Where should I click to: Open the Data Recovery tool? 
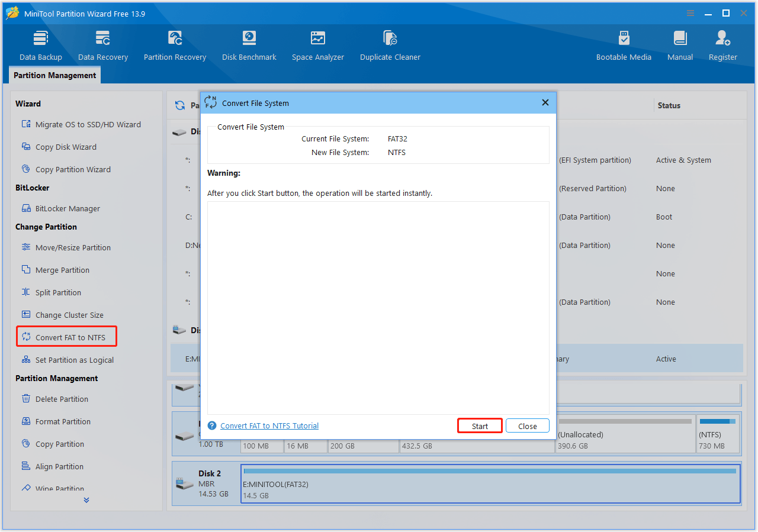(103, 46)
